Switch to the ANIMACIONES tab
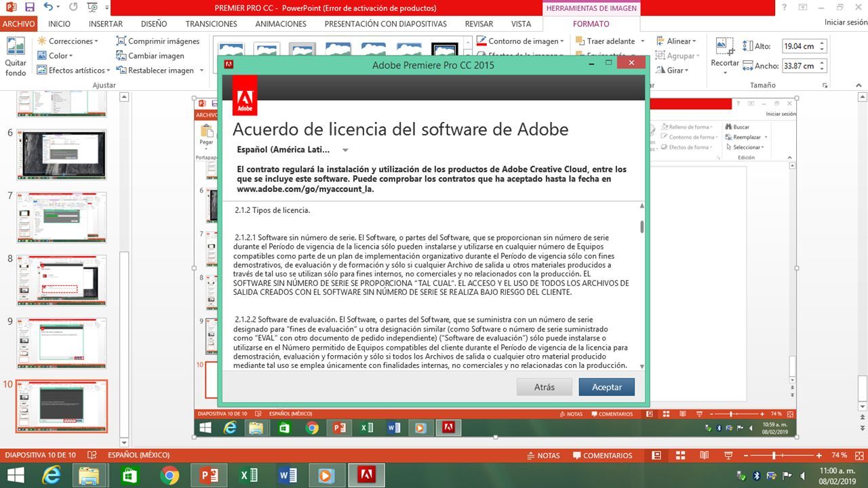 281,24
